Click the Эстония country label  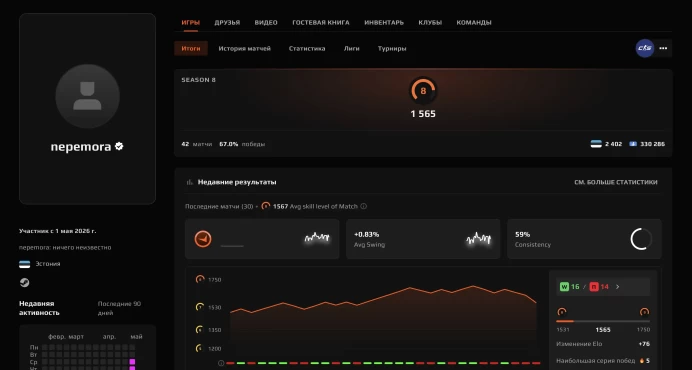tap(48, 264)
